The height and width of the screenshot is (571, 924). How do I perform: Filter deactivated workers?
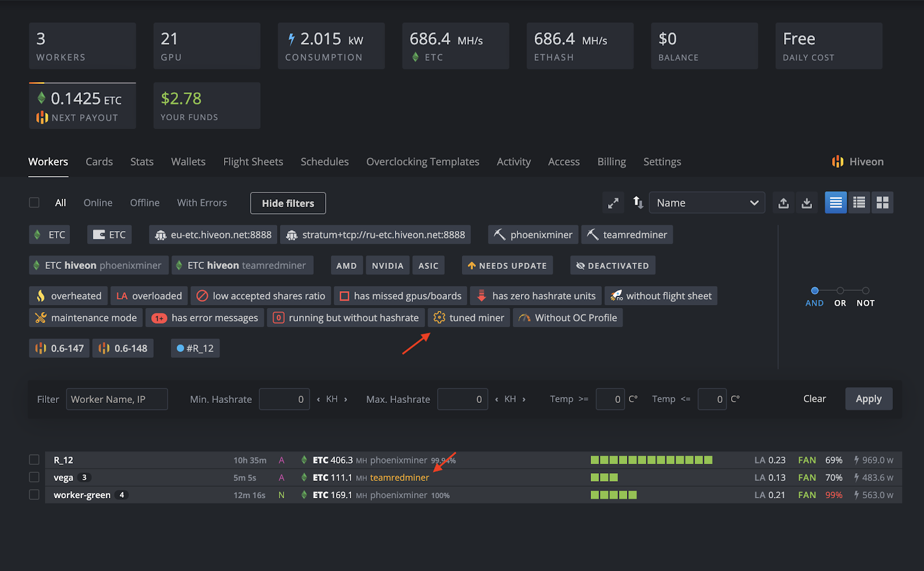(x=613, y=265)
